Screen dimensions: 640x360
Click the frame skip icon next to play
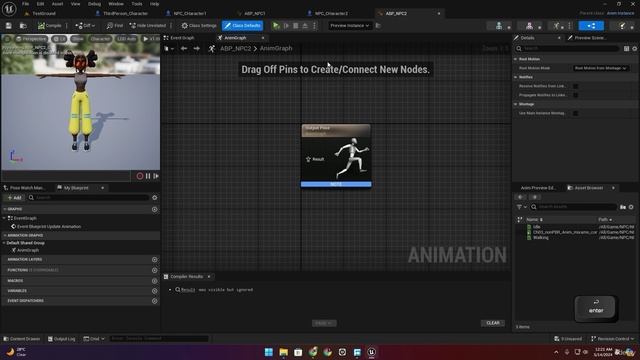point(286,26)
